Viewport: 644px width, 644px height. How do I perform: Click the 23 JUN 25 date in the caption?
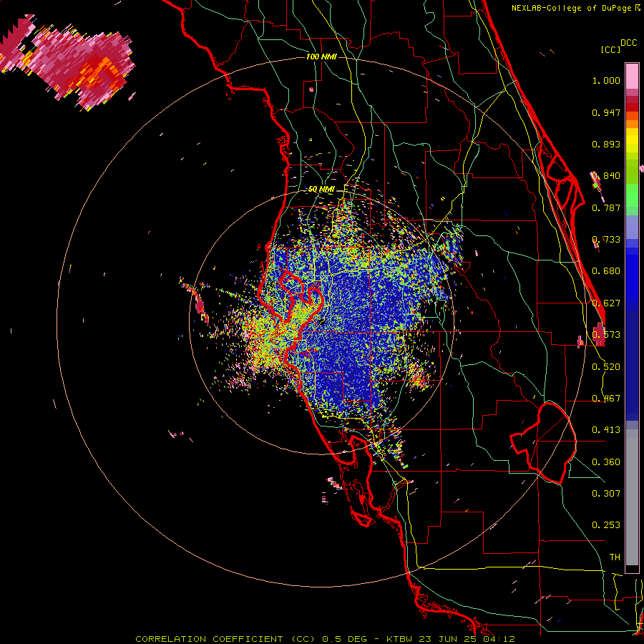[448, 639]
